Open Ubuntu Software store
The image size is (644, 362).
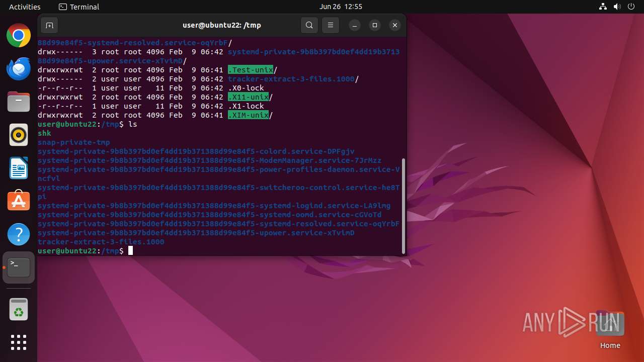(19, 202)
